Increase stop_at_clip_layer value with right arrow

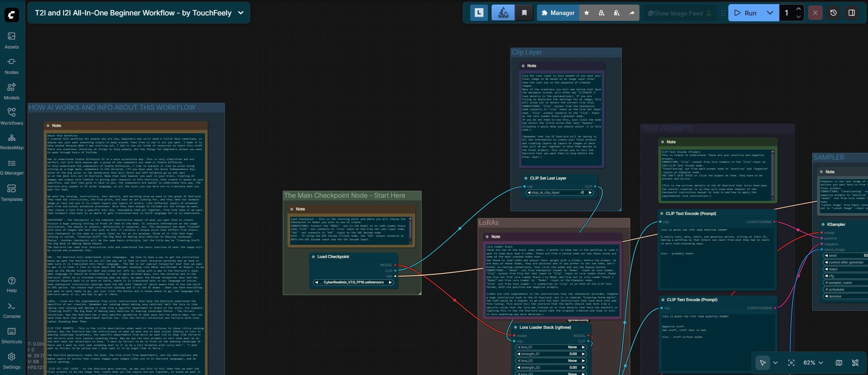[590, 193]
